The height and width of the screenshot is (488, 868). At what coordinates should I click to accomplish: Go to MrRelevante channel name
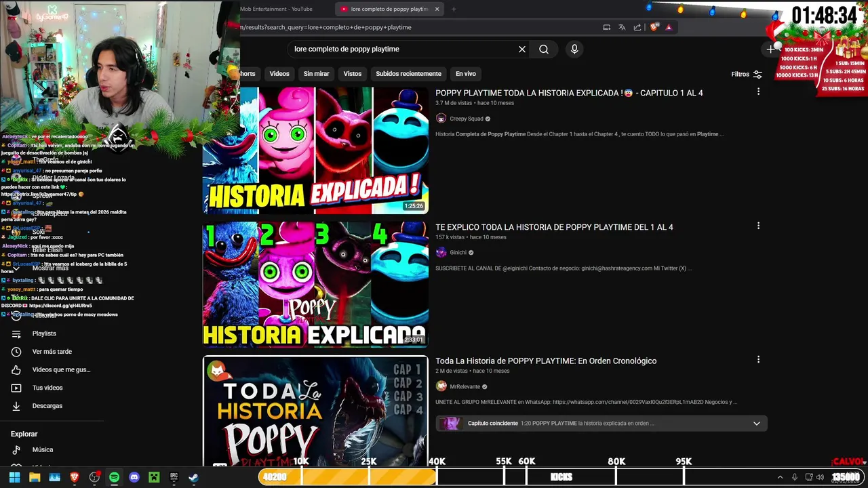pos(465,386)
